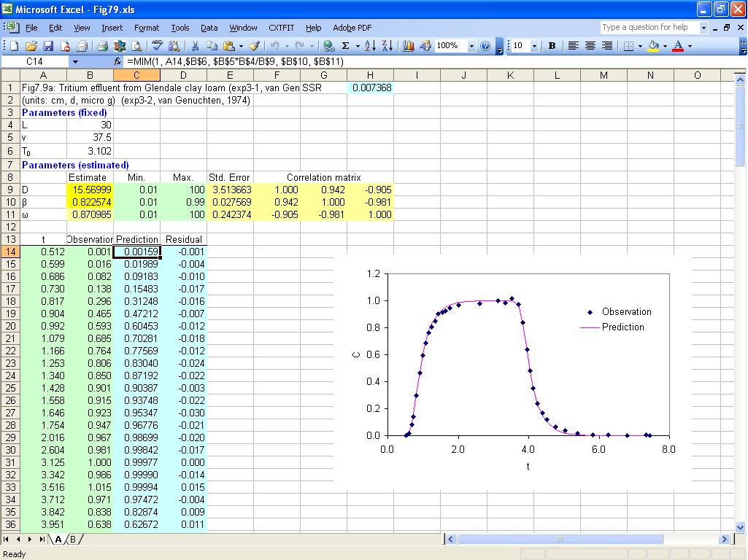Apply the yellow fill color
Viewport: 748px width, 560px height.
click(652, 46)
